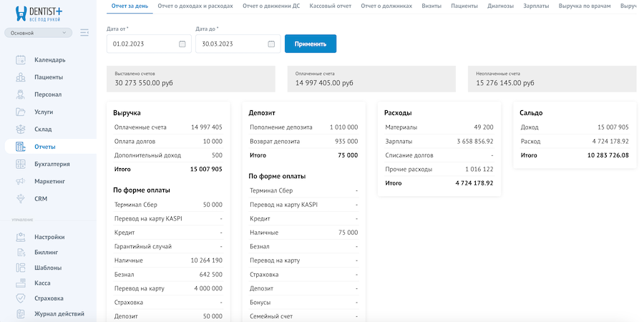Click the Insurance shield icon

point(21,298)
